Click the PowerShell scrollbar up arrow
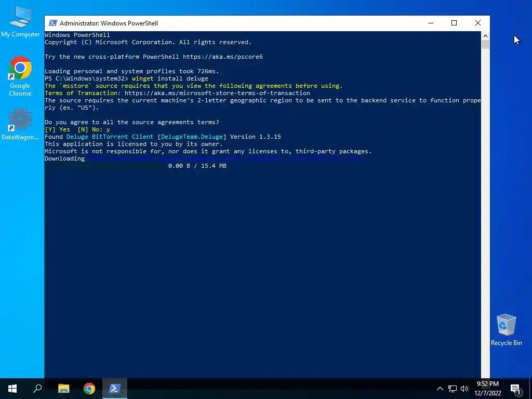The height and width of the screenshot is (399, 532). (x=485, y=36)
